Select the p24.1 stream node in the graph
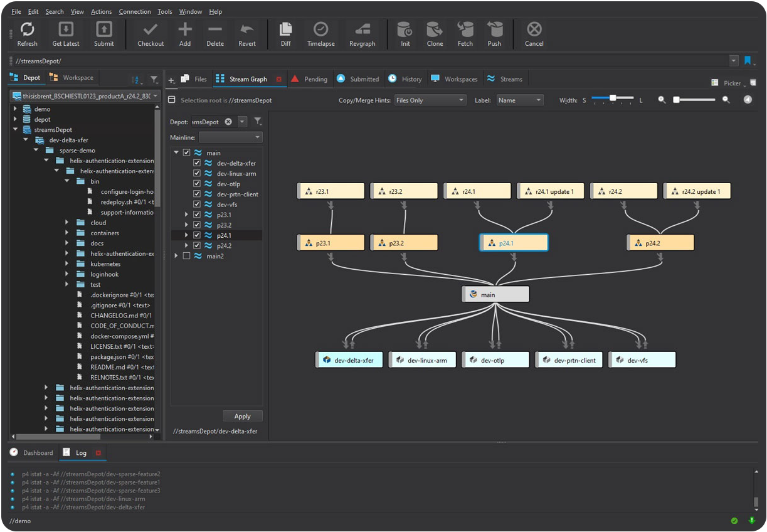The image size is (767, 532). 514,242
